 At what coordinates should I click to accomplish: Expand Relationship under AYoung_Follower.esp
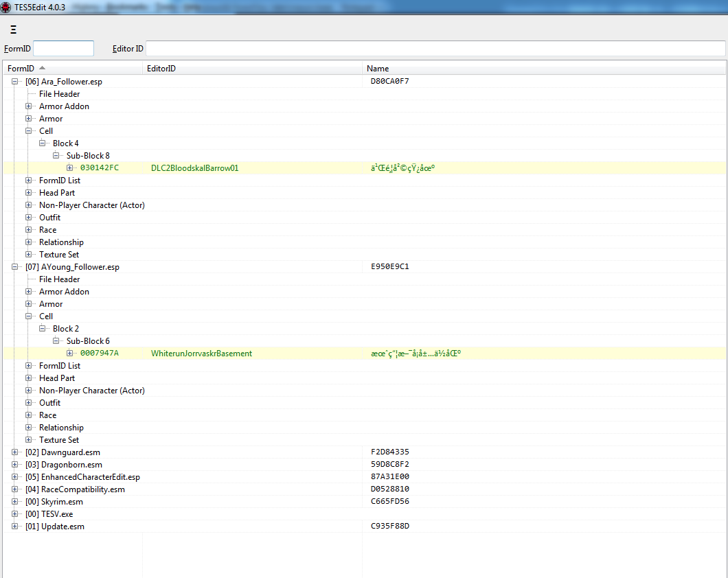pyautogui.click(x=28, y=427)
